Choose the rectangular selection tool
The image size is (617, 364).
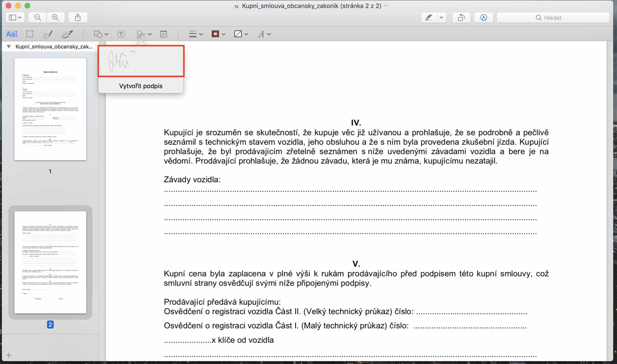tap(30, 34)
